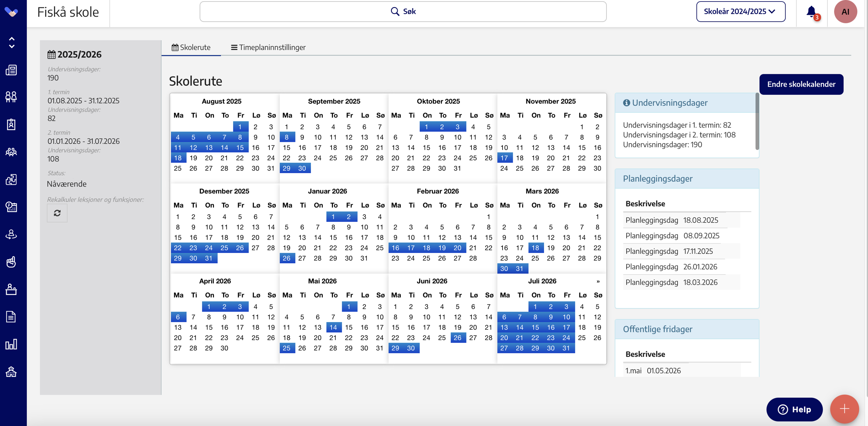The image size is (868, 426).
Task: Select 26 in Januar 2026
Action: point(287,258)
